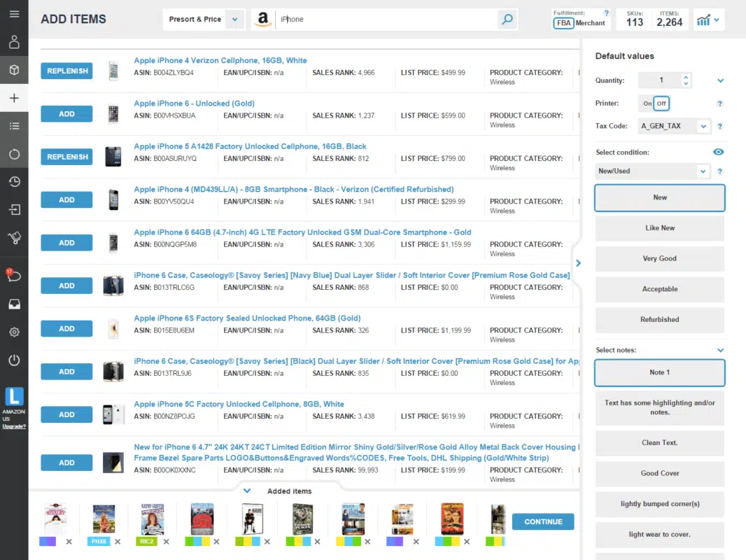
Task: Toggle the eye icon beside Select condition
Action: [719, 152]
